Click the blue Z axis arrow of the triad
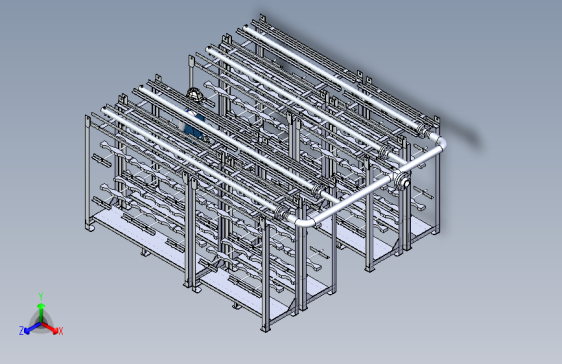This screenshot has width=562, height=364. click(x=32, y=328)
